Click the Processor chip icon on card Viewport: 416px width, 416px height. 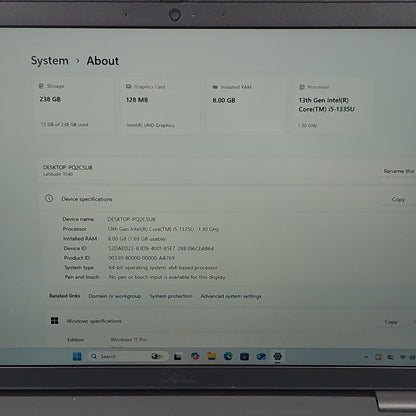[302, 87]
